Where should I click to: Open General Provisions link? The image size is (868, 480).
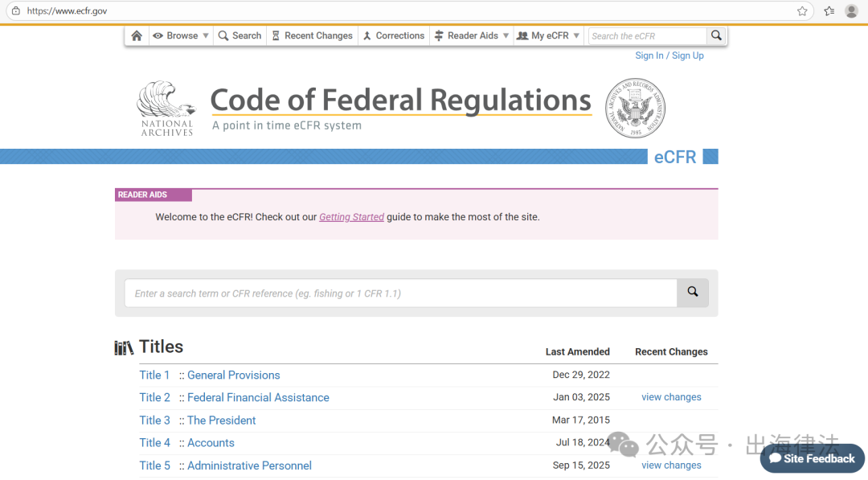tap(234, 375)
